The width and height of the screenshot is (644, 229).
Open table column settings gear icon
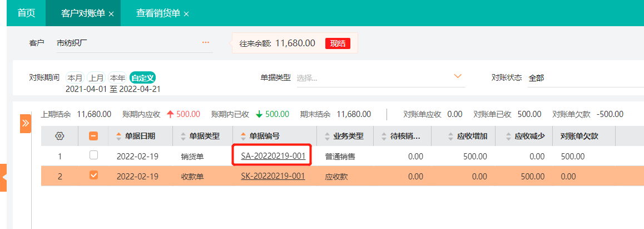pyautogui.click(x=60, y=136)
